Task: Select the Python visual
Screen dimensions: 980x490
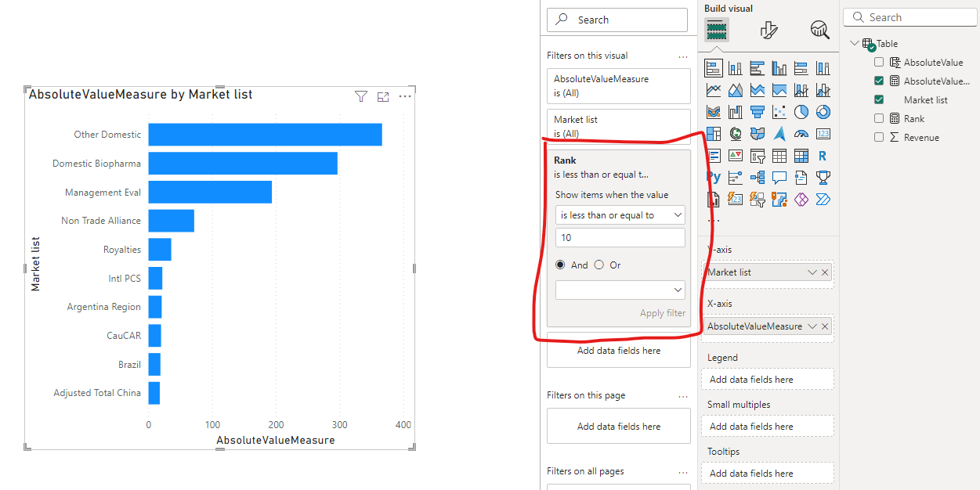Action: 713,178
